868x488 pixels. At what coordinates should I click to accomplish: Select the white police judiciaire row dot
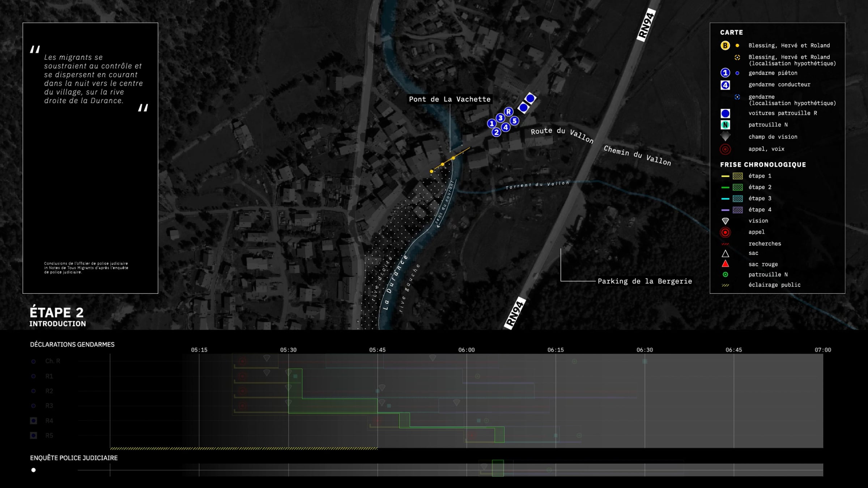(x=33, y=470)
